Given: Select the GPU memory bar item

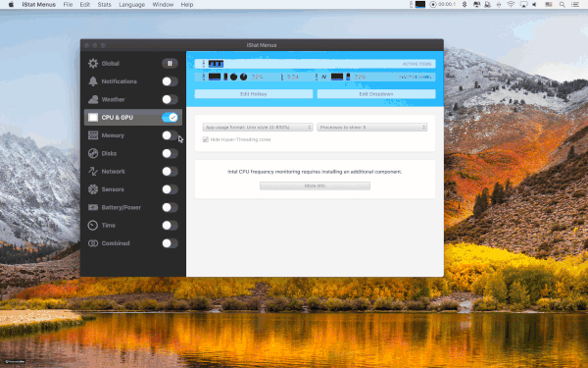Looking at the screenshot, I should tap(348, 77).
